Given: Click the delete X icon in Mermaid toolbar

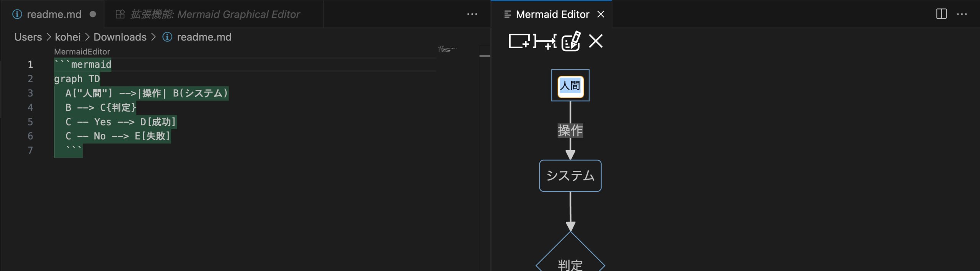Looking at the screenshot, I should pyautogui.click(x=596, y=41).
